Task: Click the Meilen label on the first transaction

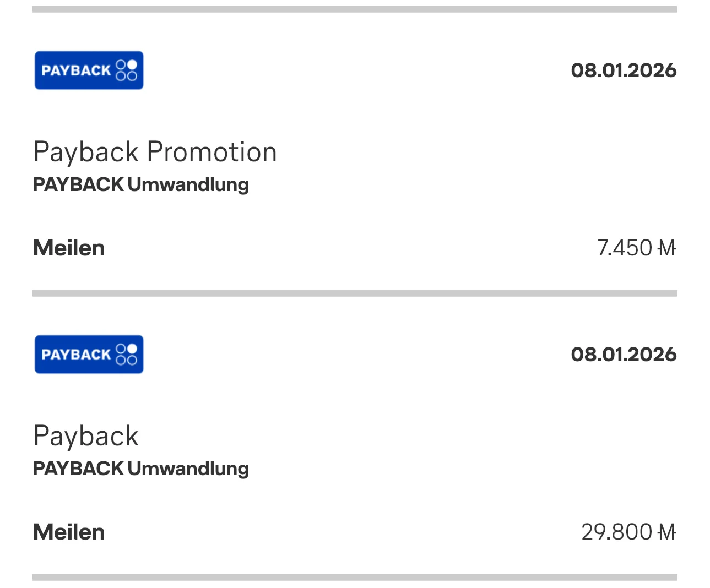Action: click(68, 248)
